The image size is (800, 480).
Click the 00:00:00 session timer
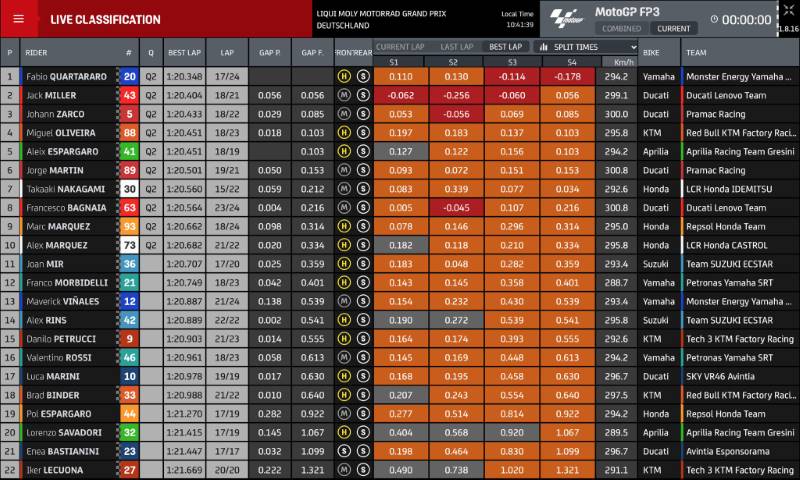[x=746, y=19]
